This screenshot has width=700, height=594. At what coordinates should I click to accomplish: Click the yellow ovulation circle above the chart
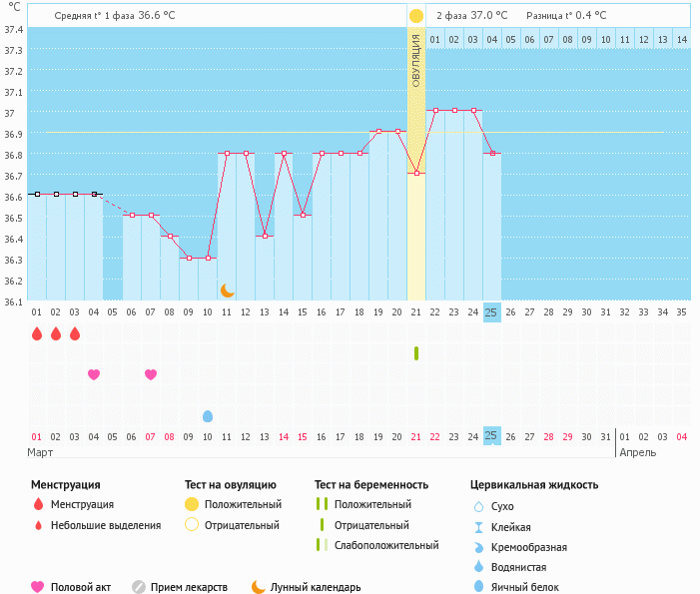415,16
